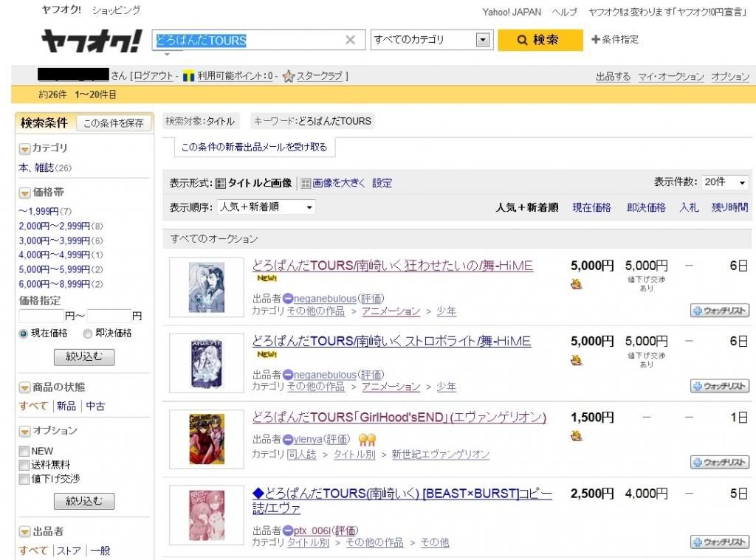
Task: Click the Yahoo Auctions logo
Action: pos(91,41)
